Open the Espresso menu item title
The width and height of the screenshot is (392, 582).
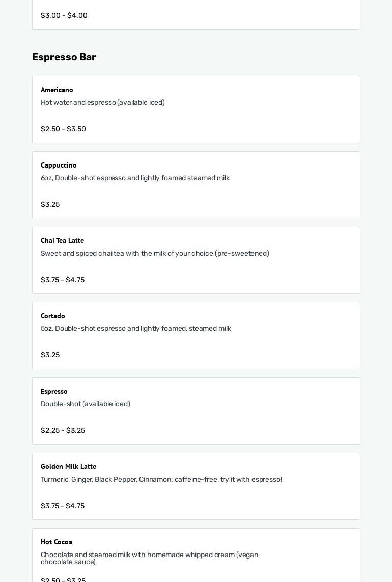coord(54,392)
